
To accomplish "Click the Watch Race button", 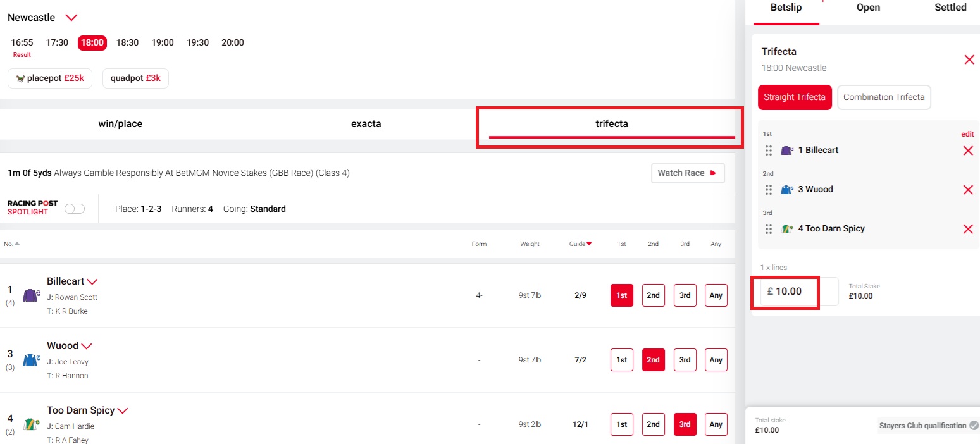I will (x=687, y=173).
